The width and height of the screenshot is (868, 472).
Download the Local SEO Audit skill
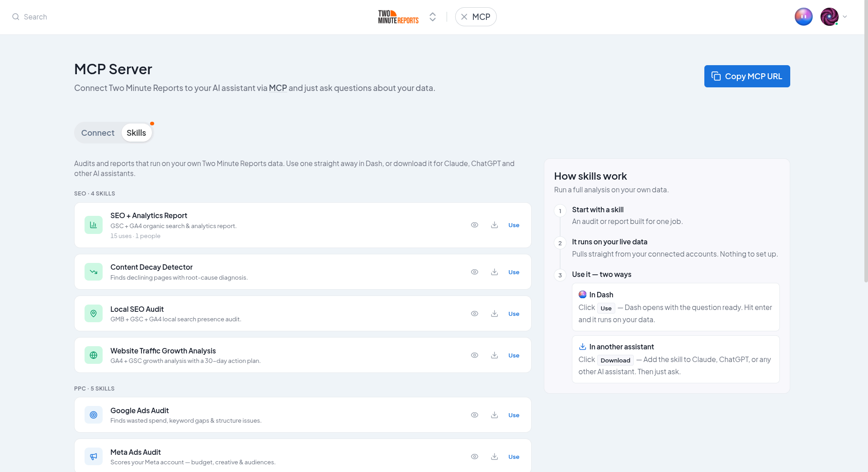[495, 314]
